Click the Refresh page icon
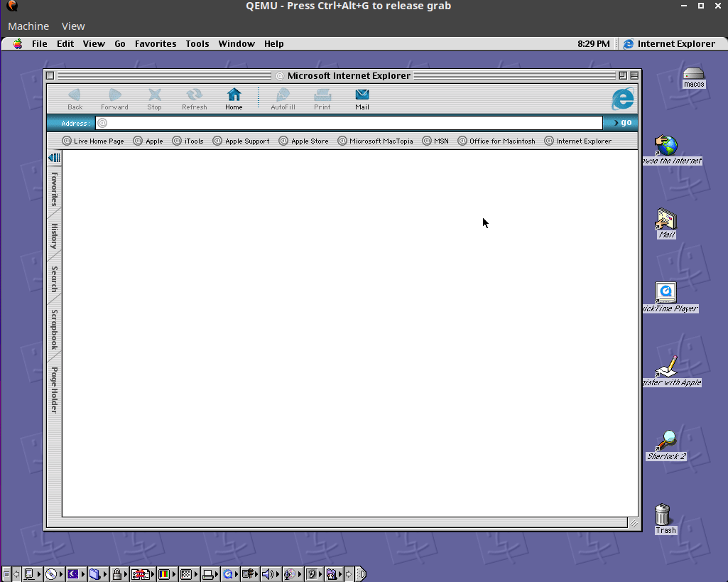This screenshot has width=728, height=582. tap(194, 99)
